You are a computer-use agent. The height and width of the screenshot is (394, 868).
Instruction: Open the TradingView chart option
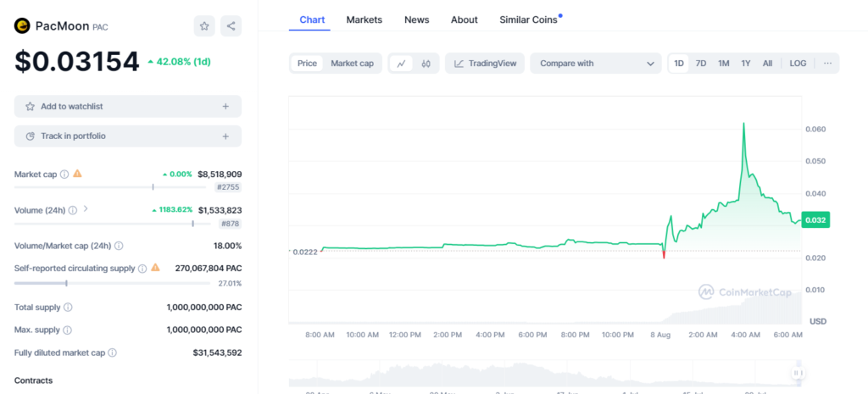pyautogui.click(x=485, y=64)
